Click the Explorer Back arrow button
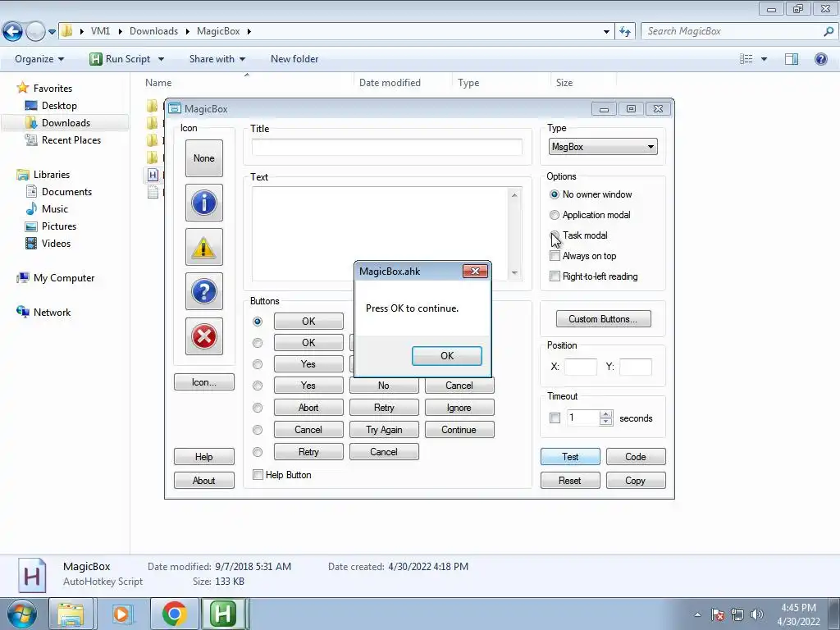Screen dimensions: 840x630 click(12, 32)
